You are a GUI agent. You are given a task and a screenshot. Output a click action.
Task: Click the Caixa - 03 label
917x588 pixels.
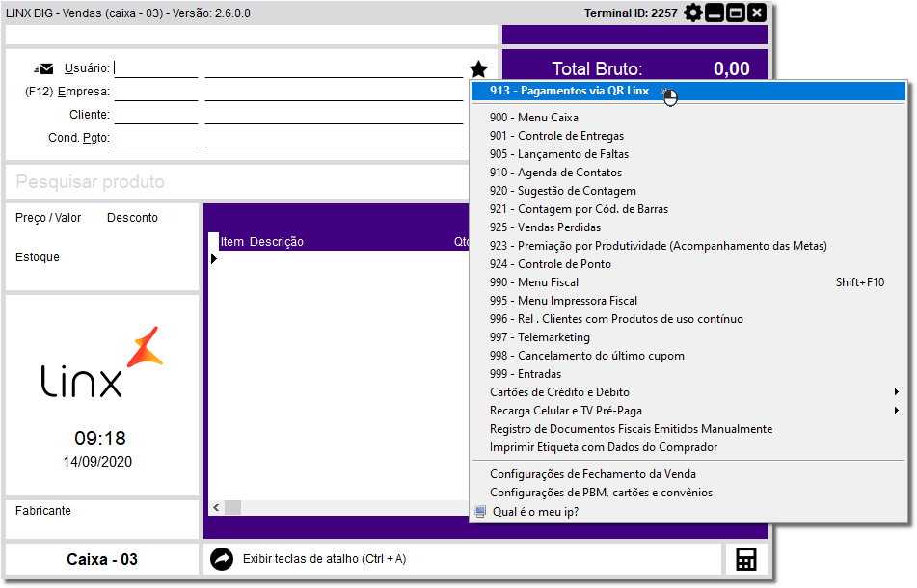point(102,559)
